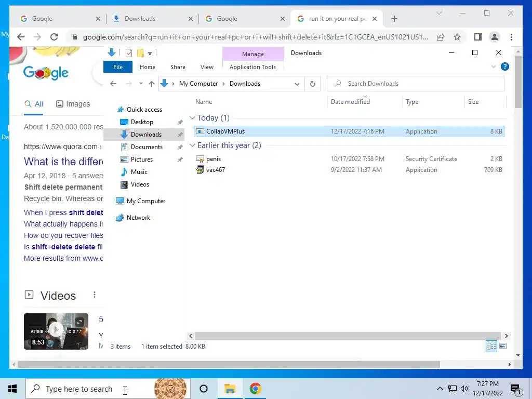
Task: Open the notification center icon
Action: point(516,390)
